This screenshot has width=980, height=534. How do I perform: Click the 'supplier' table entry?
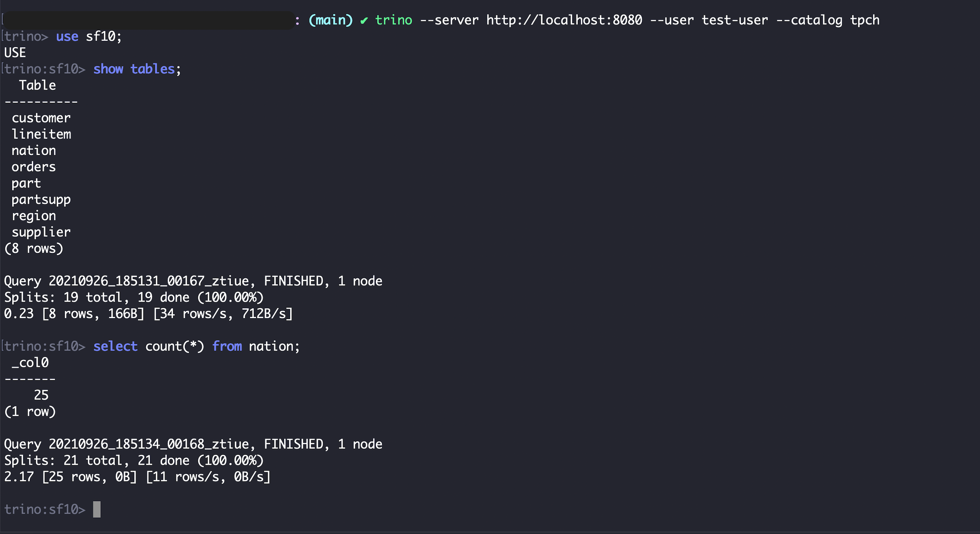coord(41,232)
